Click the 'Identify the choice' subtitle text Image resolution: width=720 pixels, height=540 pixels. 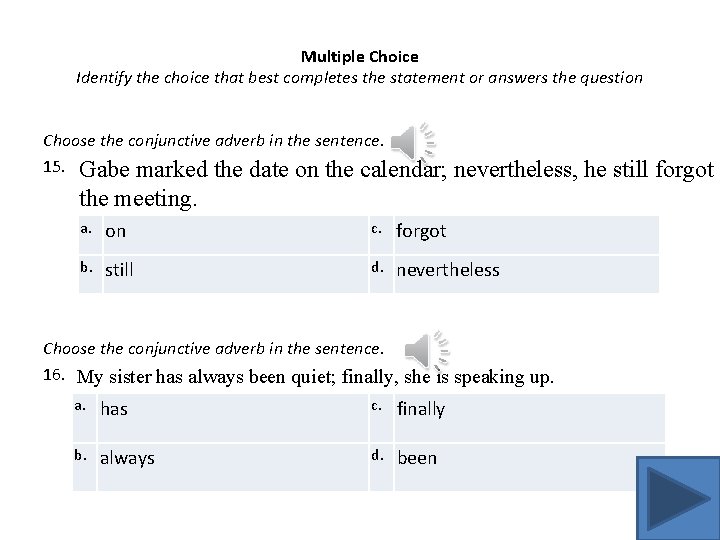click(360, 77)
